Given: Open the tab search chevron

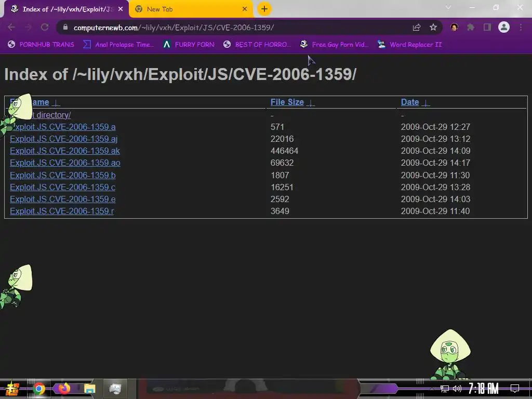Looking at the screenshot, I should click(448, 7).
